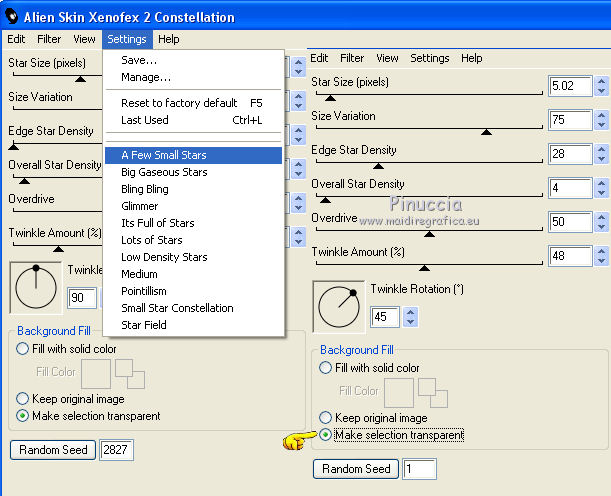Pick the Low Density Stars preset
This screenshot has width=611, height=496.
click(193, 257)
